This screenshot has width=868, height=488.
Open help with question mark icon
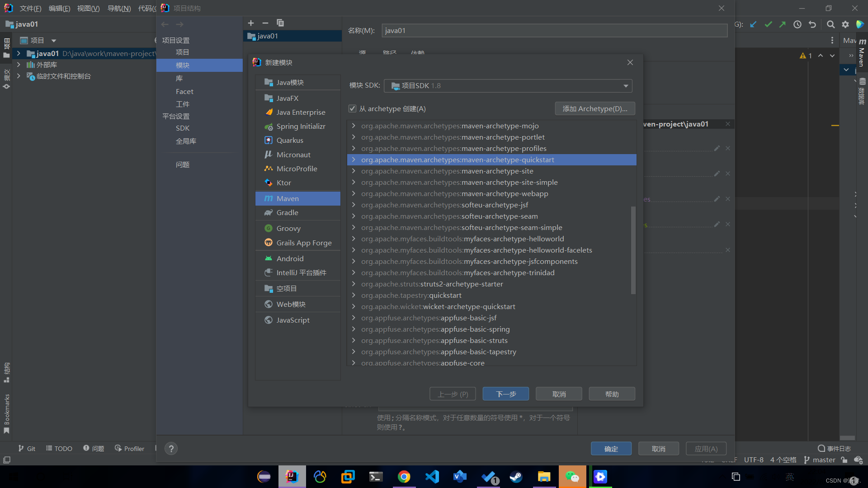pyautogui.click(x=171, y=449)
